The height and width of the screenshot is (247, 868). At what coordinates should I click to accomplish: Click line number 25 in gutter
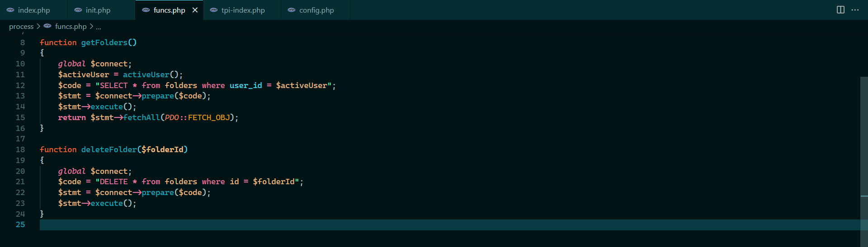[20, 224]
